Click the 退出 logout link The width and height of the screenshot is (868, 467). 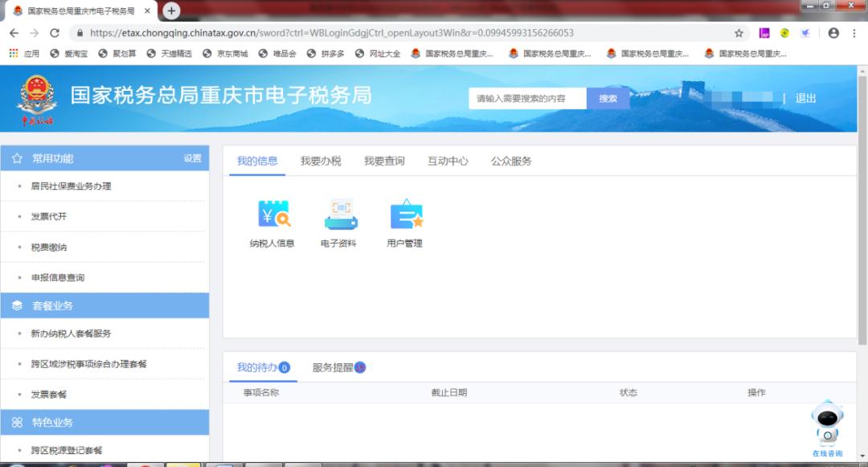(805, 98)
